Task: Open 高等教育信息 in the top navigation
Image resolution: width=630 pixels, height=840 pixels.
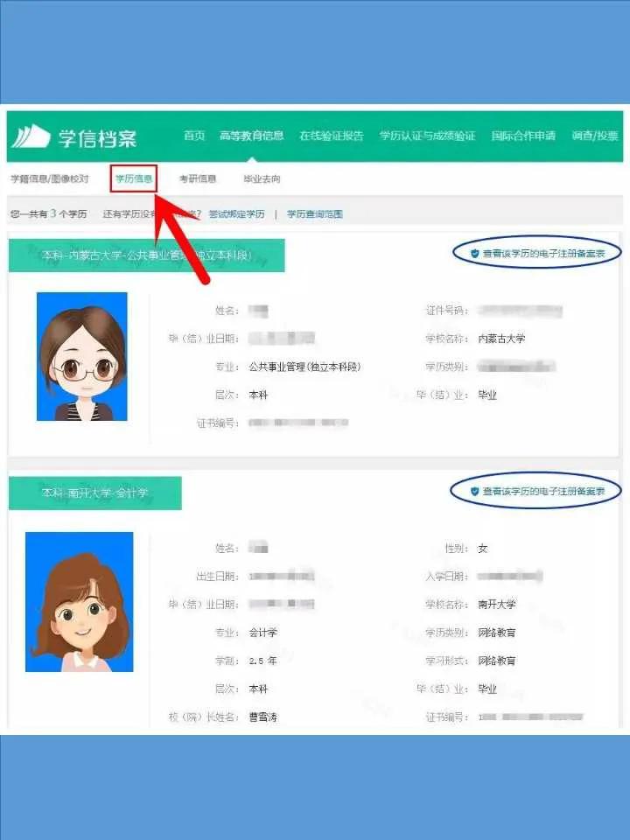Action: tap(251, 136)
